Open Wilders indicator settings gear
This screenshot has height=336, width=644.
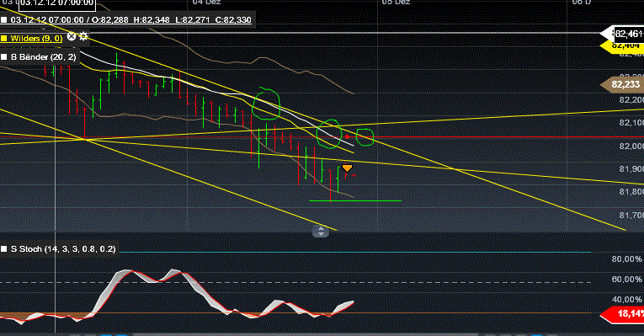[83, 36]
